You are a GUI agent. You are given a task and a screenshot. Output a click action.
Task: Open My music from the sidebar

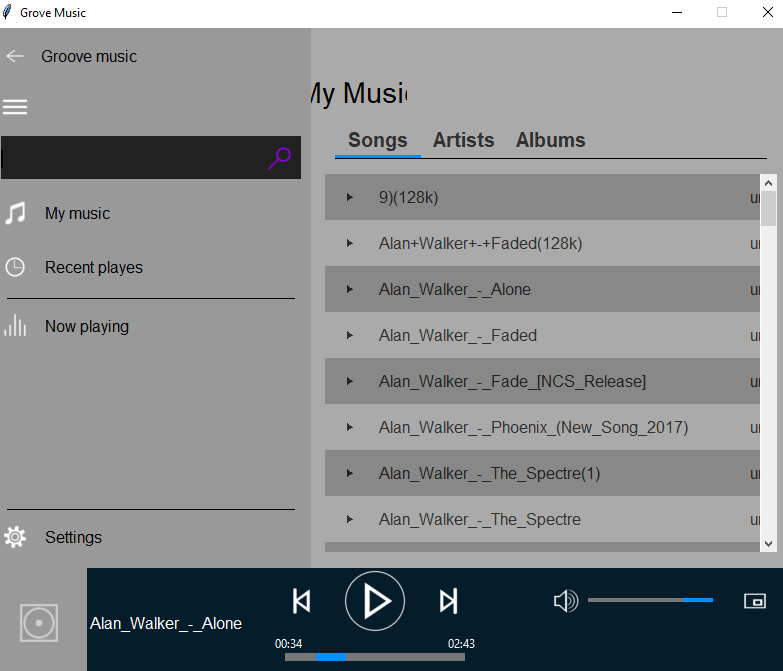click(77, 214)
